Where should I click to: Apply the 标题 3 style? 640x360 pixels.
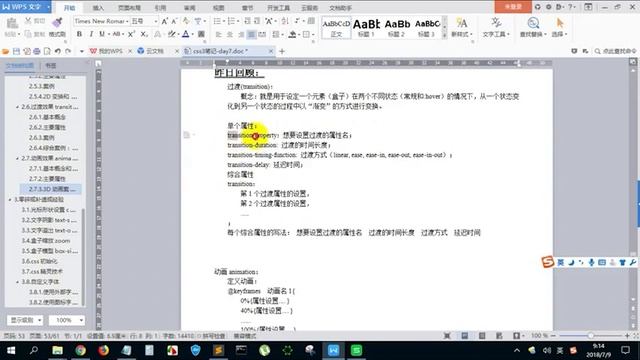(427, 28)
